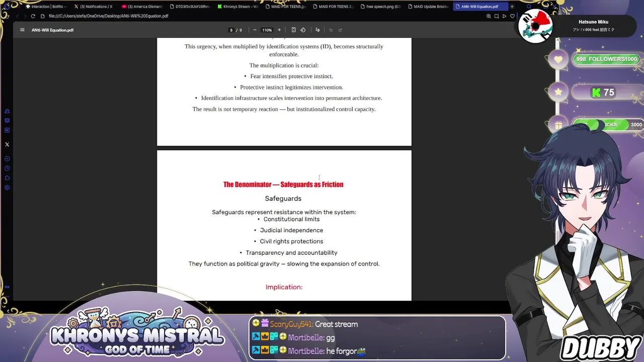
Task: Redo the annotation
Action: (340, 30)
